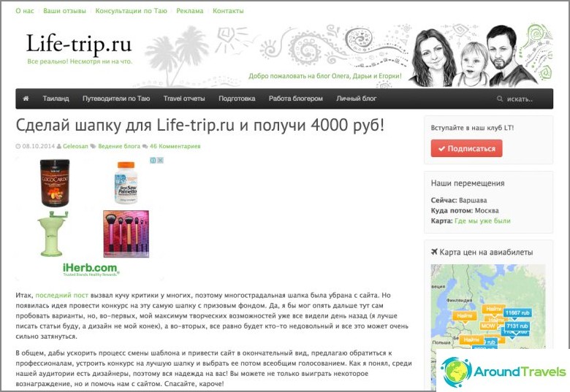Open the Подготовка menu item
Viewport: 570px width, 392px height.
tap(237, 99)
